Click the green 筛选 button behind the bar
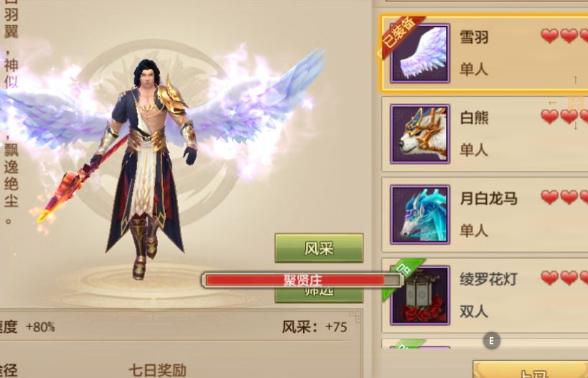588x378 pixels. tap(319, 295)
